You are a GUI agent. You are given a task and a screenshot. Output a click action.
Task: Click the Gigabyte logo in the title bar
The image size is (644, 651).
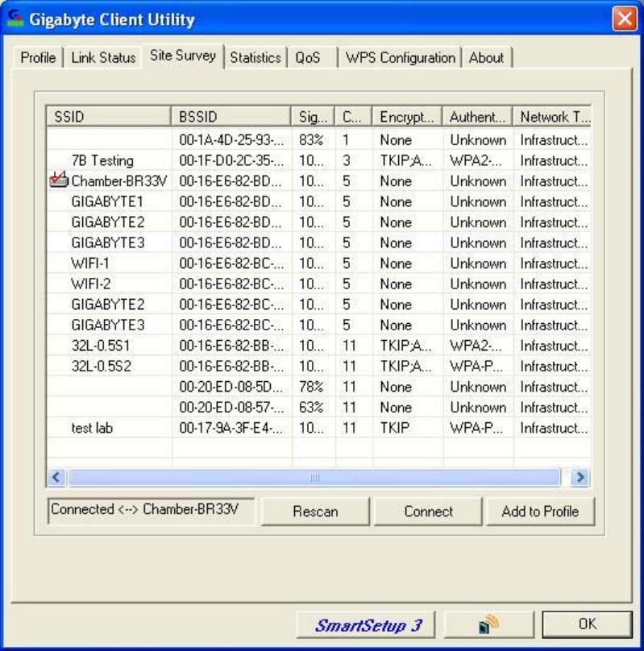15,19
